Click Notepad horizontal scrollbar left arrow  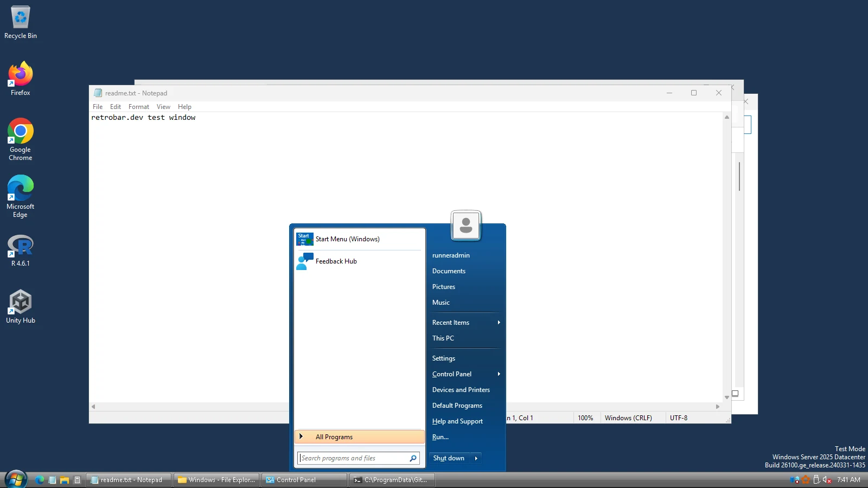pos(93,406)
